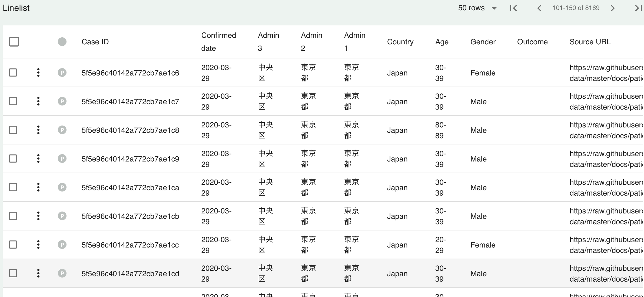This screenshot has width=644, height=297.
Task: Click the Gender column header
Action: pyautogui.click(x=483, y=42)
